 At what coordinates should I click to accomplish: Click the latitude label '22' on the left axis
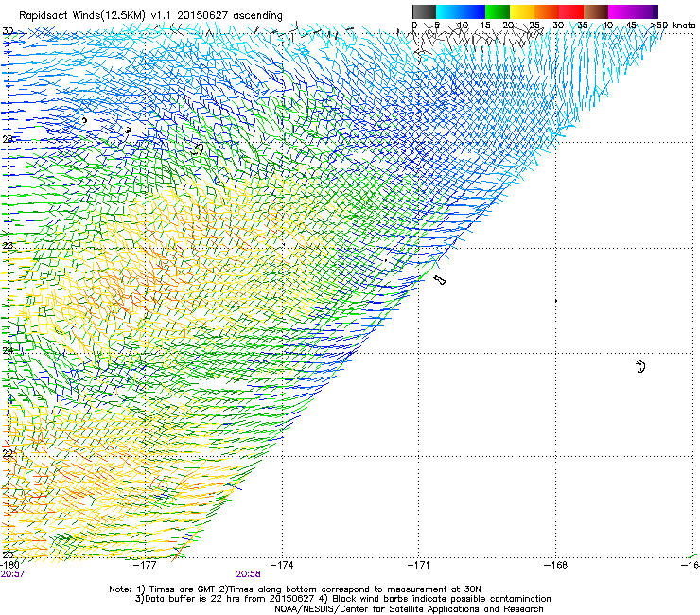click(x=8, y=453)
